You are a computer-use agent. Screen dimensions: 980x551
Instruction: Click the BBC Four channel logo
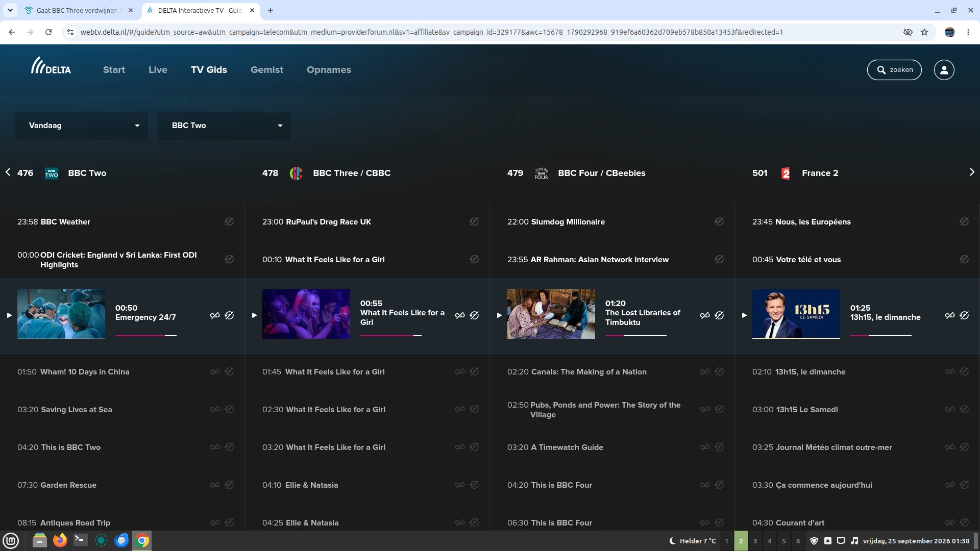click(x=541, y=173)
